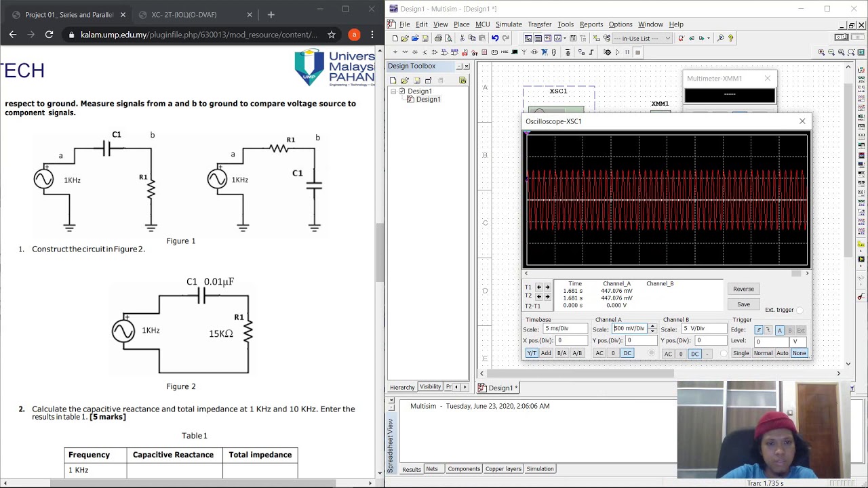Click the Spreadsheet View toolbar icon
The width and height of the screenshot is (868, 488).
[x=538, y=38]
